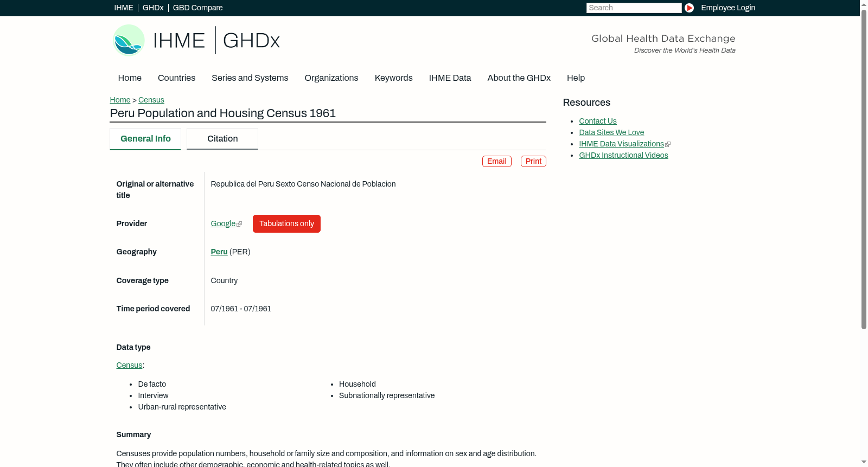
Task: Open the Help menu
Action: [x=576, y=78]
